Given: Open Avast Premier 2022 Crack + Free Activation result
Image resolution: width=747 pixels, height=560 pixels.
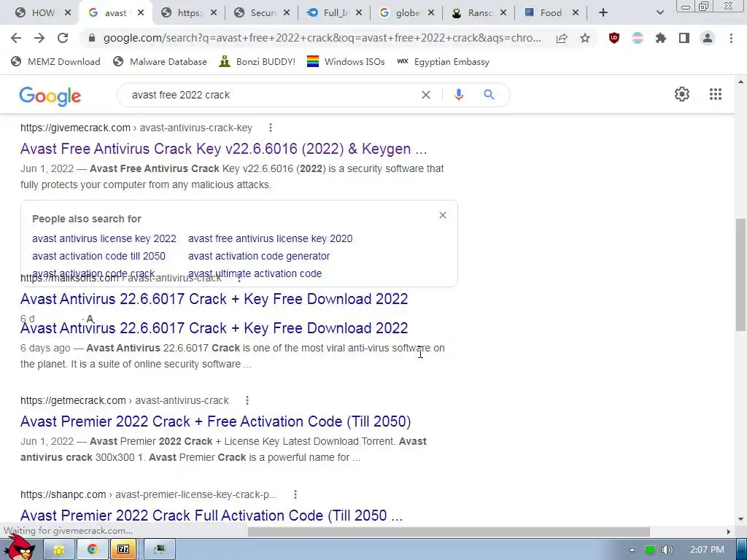Looking at the screenshot, I should (x=215, y=421).
